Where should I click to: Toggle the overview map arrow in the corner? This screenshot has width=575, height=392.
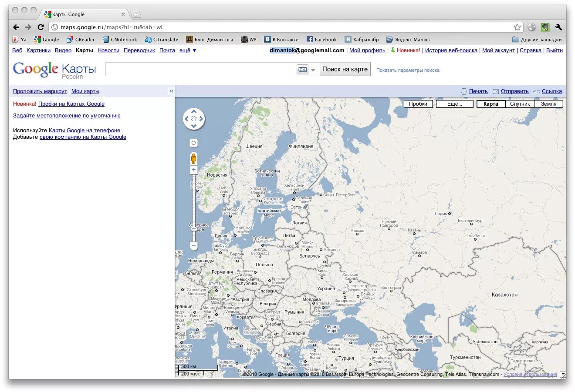563,374
